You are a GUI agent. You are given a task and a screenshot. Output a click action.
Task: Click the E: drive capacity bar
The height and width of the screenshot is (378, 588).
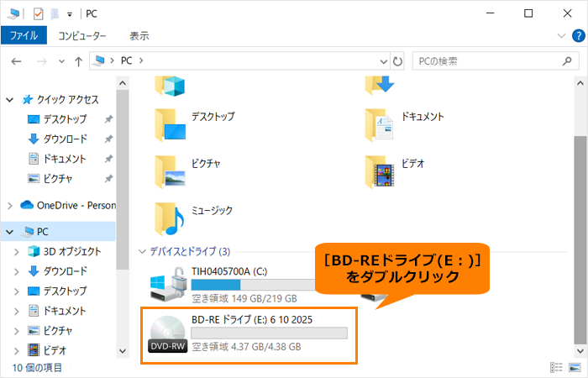(x=269, y=333)
